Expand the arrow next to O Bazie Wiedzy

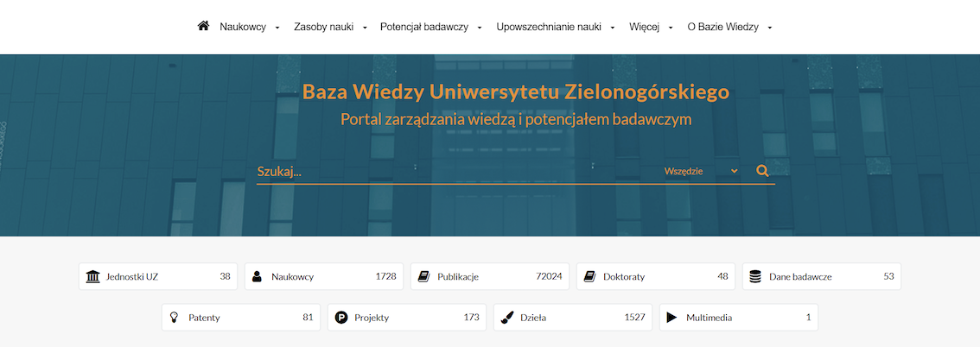770,28
